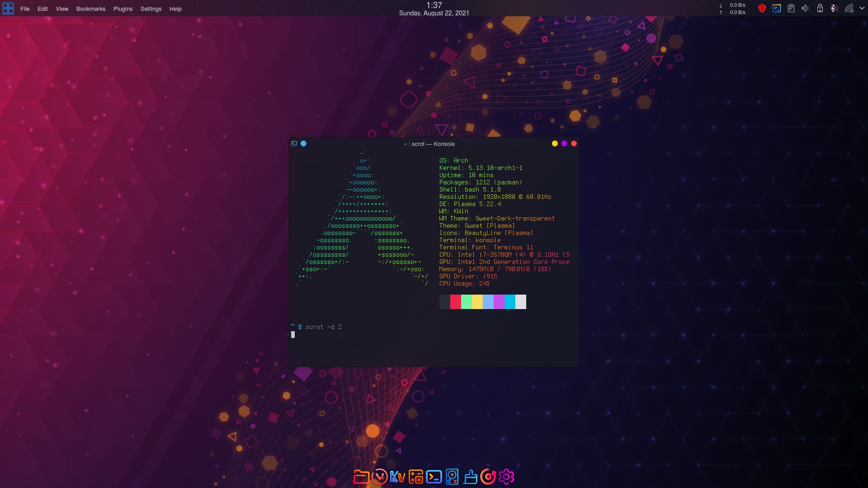Click the network speed monitor widget
The height and width of the screenshot is (488, 868).
point(732,9)
